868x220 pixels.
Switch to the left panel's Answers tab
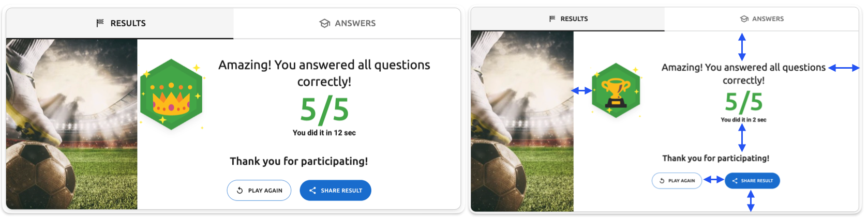coord(347,23)
